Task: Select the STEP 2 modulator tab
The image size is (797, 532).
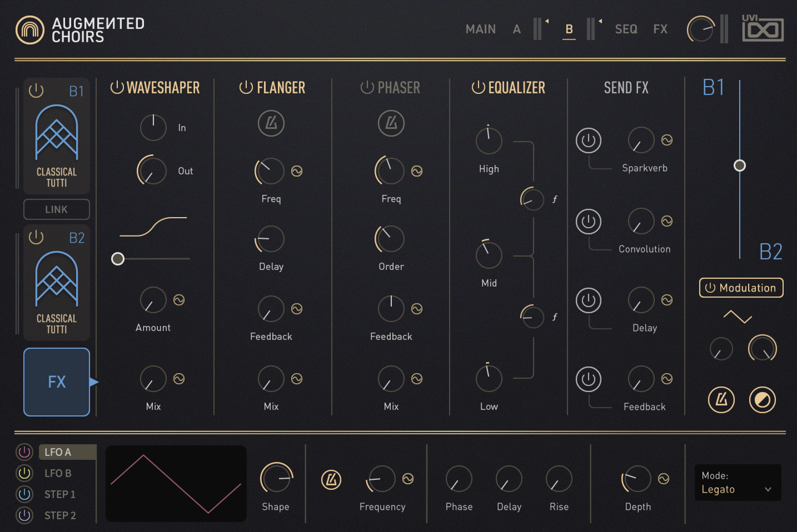Action: coord(60,515)
